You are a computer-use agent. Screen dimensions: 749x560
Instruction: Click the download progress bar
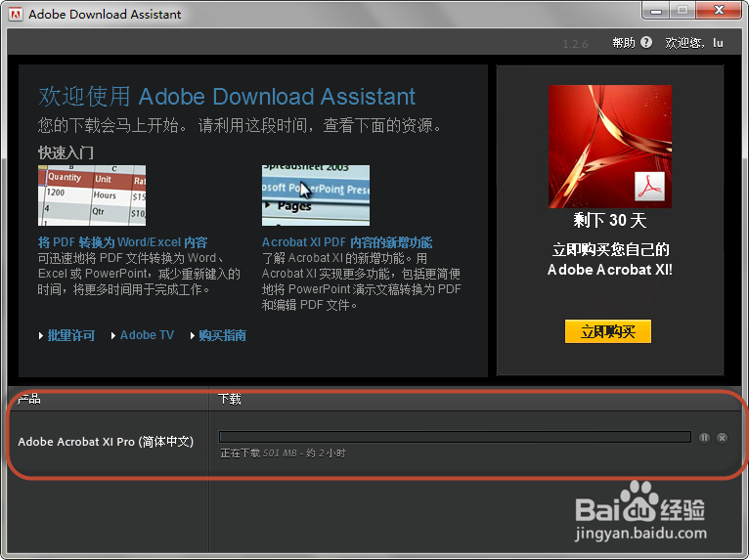tap(455, 437)
